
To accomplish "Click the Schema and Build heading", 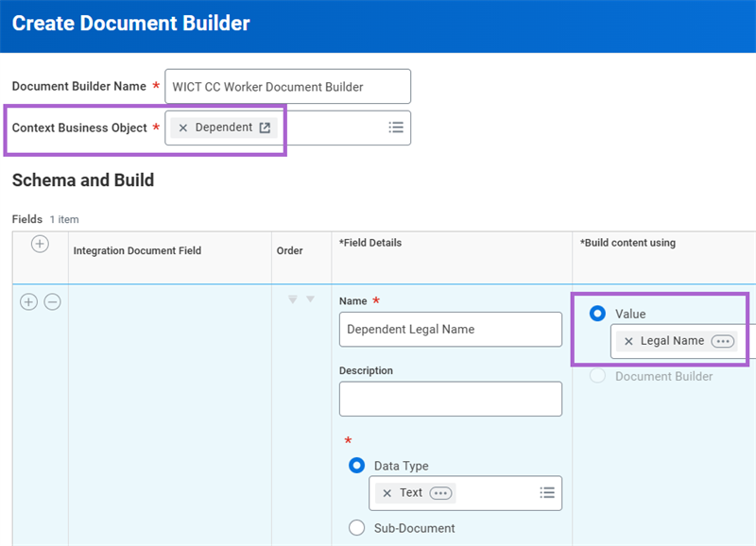I will [83, 180].
